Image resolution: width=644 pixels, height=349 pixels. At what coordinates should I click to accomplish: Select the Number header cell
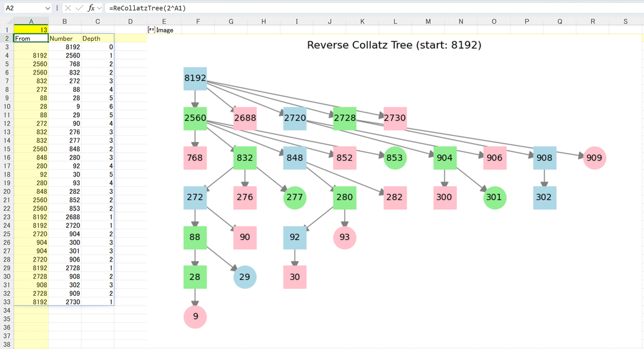(64, 38)
